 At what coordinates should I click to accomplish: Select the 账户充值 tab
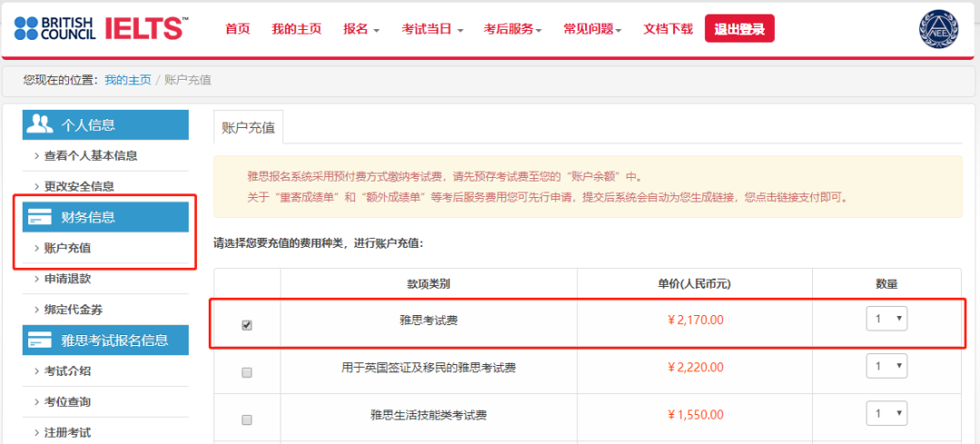[248, 127]
